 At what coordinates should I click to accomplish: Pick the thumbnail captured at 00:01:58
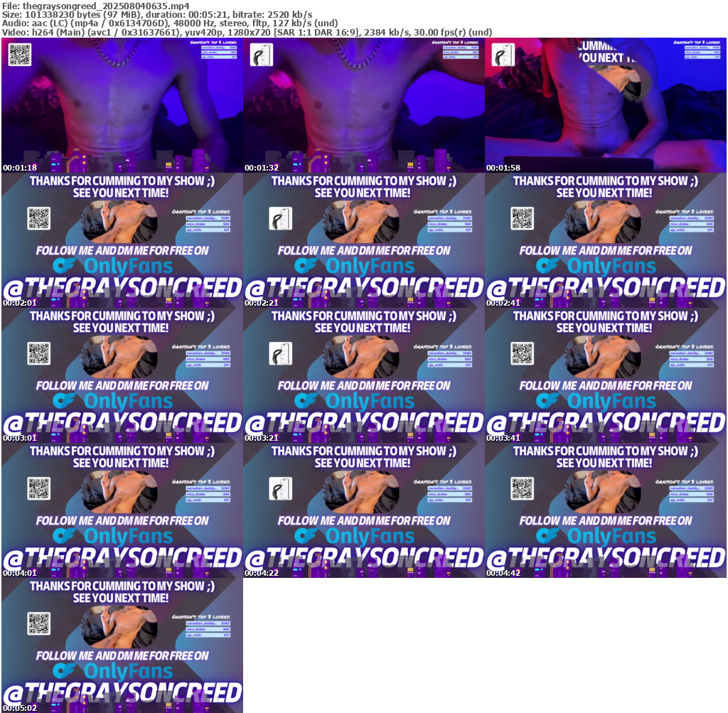606,105
